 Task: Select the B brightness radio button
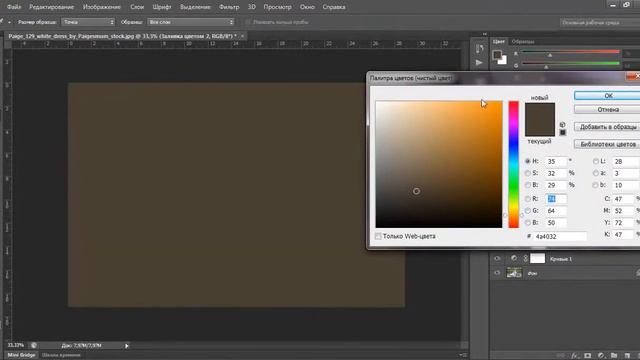(x=527, y=185)
